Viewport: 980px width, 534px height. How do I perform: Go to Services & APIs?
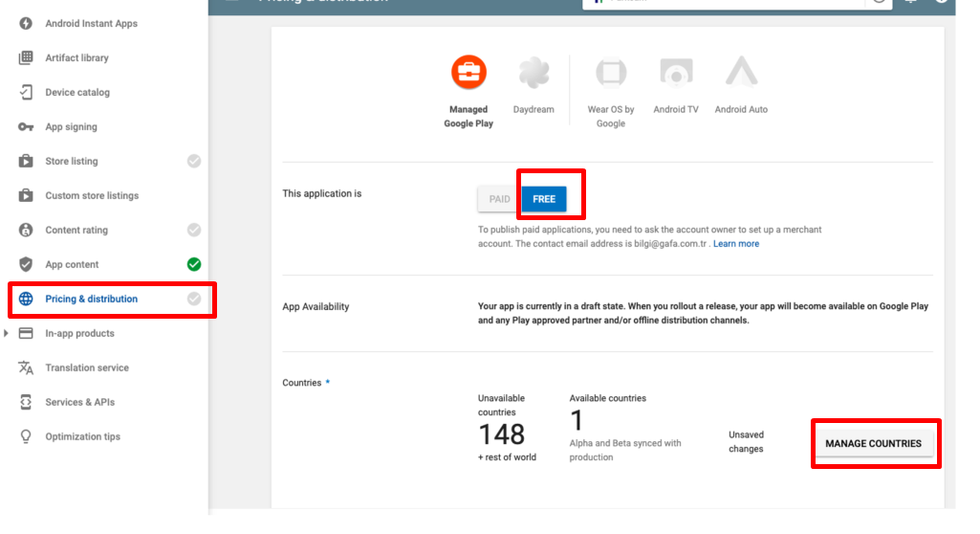(x=80, y=402)
